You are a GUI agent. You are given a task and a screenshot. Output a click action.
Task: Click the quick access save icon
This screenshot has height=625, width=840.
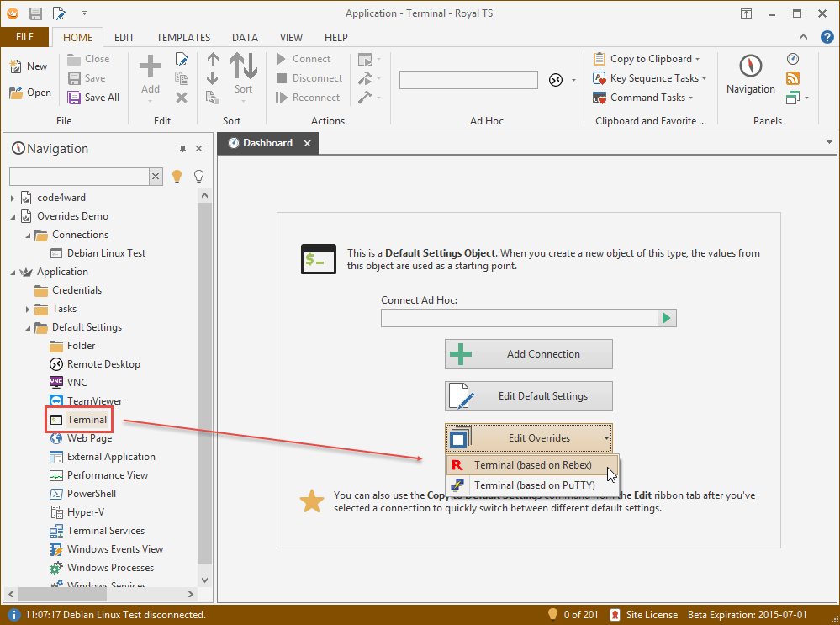coord(35,13)
